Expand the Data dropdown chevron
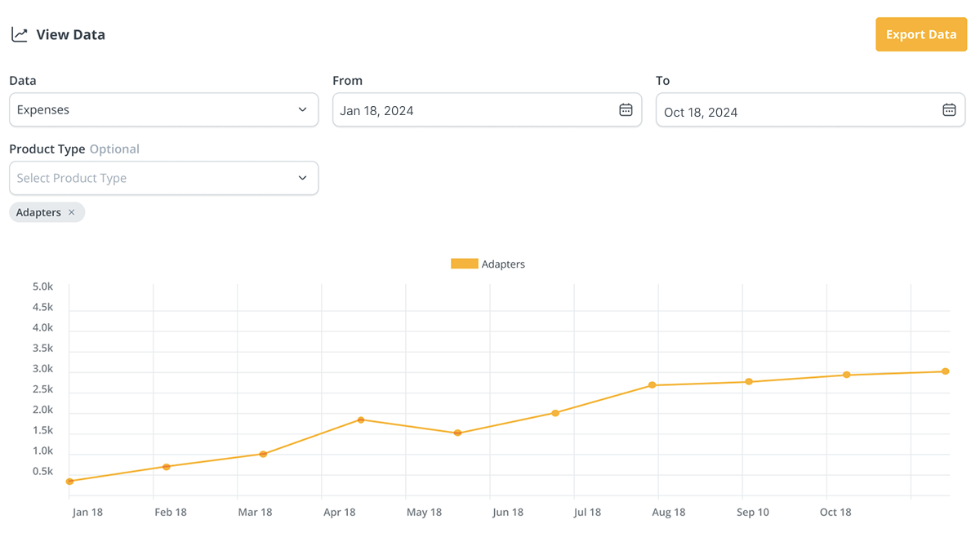980x533 pixels. pos(302,110)
